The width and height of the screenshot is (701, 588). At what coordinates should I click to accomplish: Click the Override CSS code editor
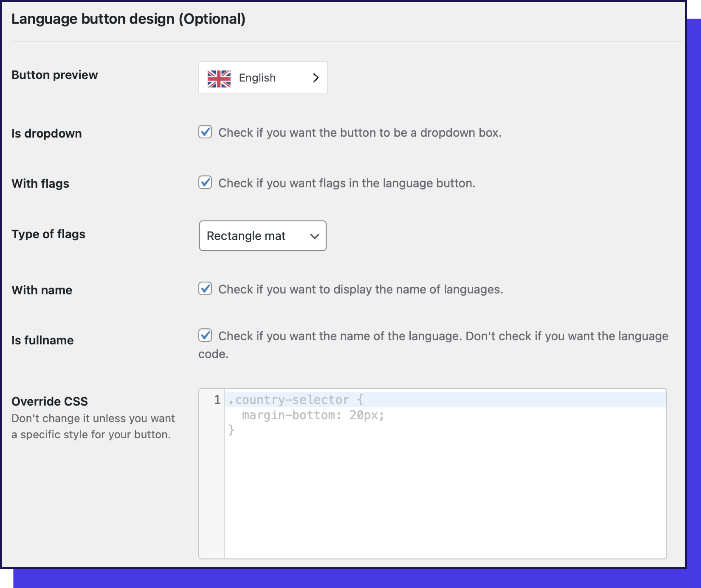pyautogui.click(x=434, y=467)
